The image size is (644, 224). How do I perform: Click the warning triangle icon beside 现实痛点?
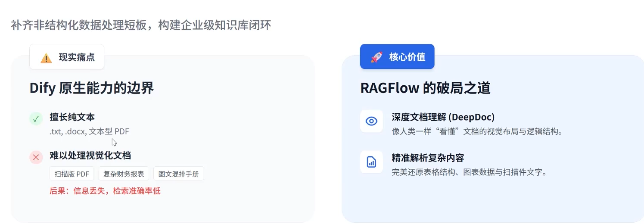coord(46,58)
